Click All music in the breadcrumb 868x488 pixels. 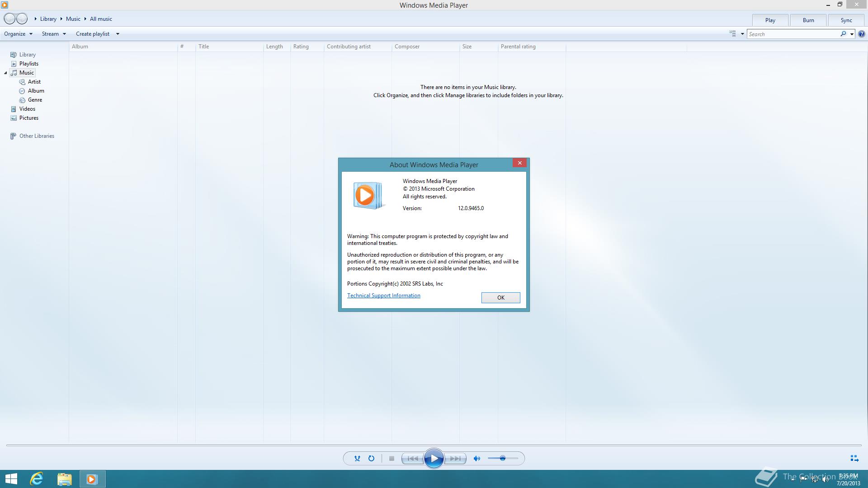(x=101, y=19)
